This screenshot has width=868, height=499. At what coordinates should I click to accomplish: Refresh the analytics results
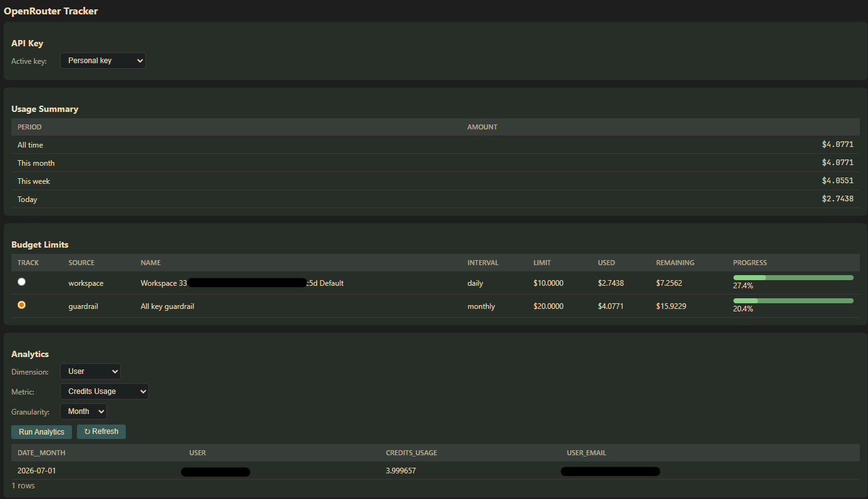(x=101, y=431)
